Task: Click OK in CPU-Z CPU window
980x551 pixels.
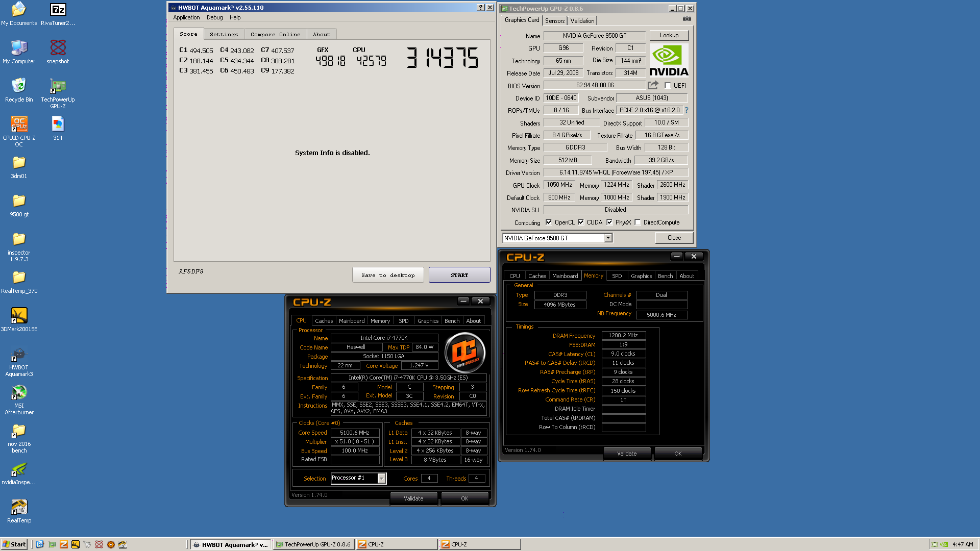Action: click(x=464, y=498)
